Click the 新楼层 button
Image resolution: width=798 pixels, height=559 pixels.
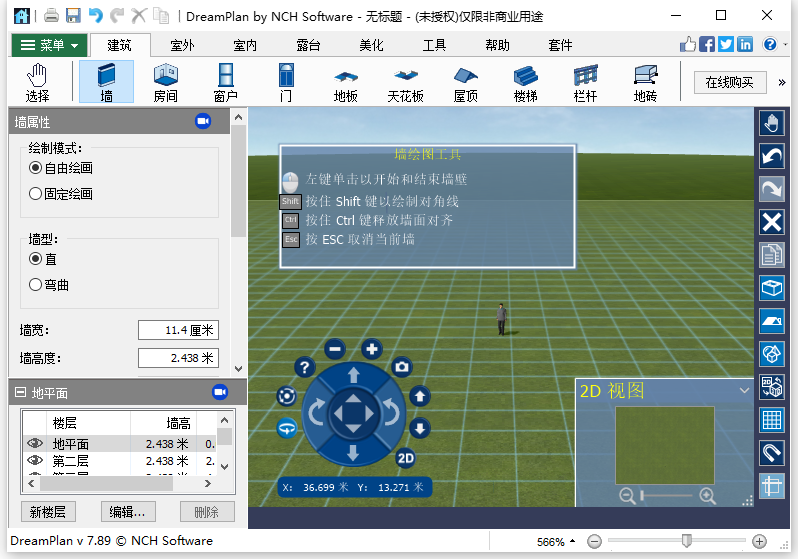(48, 512)
